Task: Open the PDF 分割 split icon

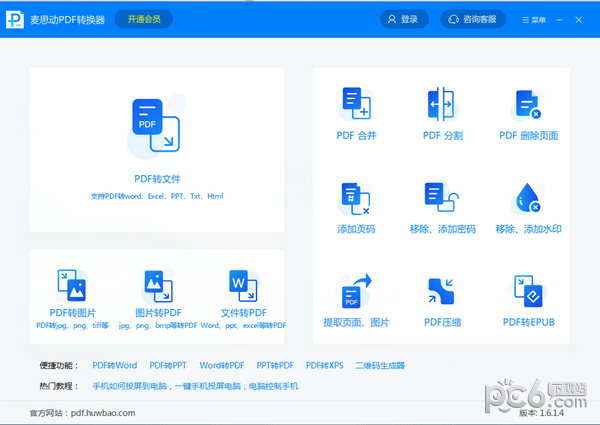Action: click(x=441, y=104)
